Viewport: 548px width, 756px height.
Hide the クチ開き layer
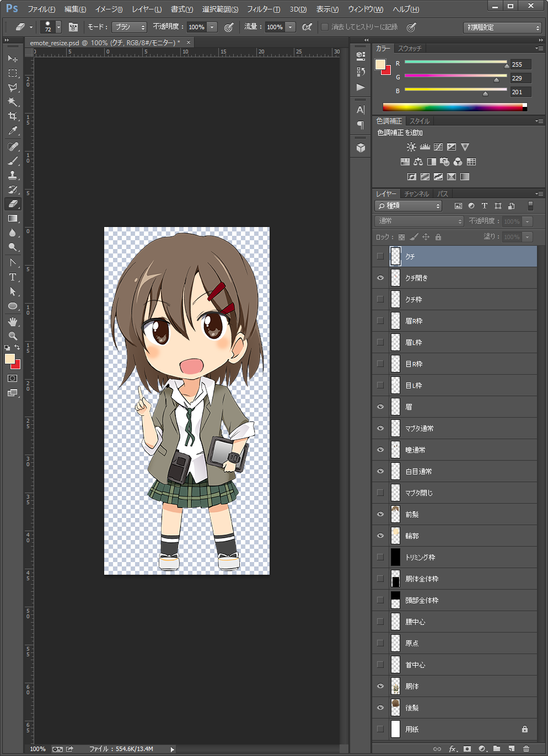coord(380,278)
